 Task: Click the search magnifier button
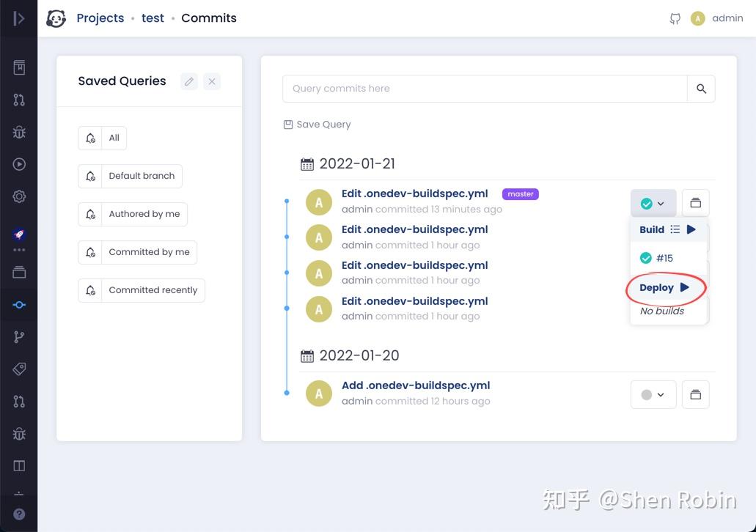[701, 89]
